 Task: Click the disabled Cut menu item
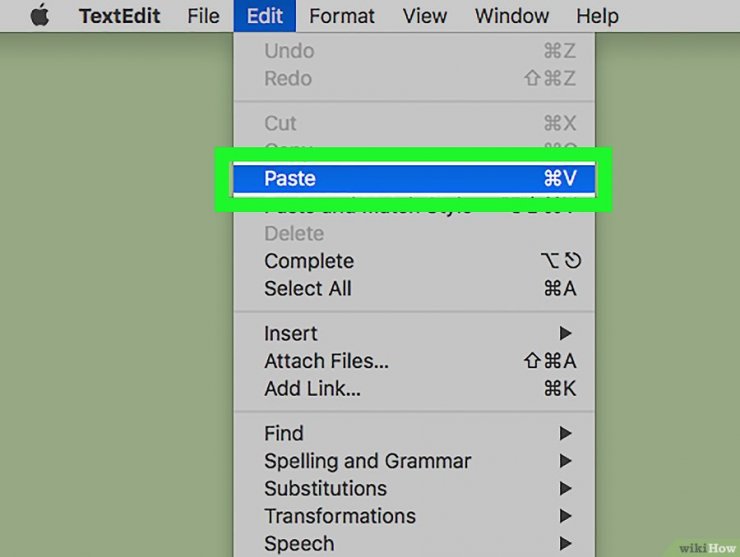(414, 124)
